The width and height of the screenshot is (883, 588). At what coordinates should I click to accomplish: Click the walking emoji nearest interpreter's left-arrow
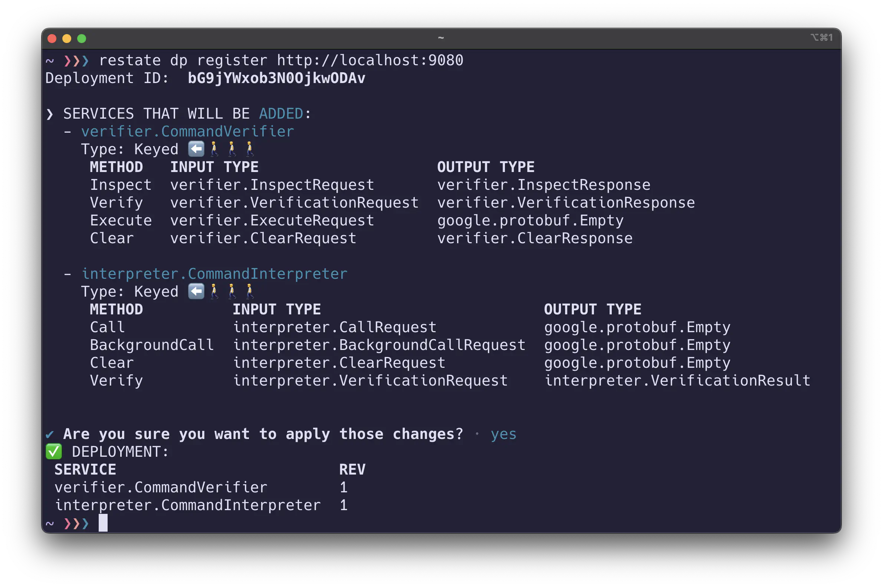click(x=214, y=291)
